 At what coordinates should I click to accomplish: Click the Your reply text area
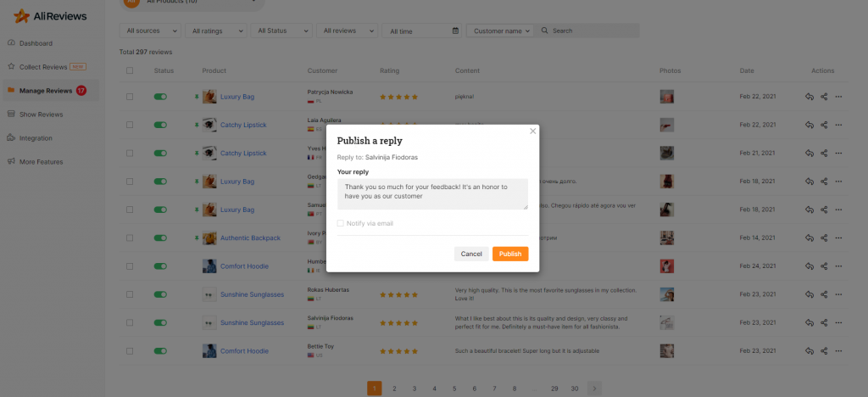pos(432,193)
